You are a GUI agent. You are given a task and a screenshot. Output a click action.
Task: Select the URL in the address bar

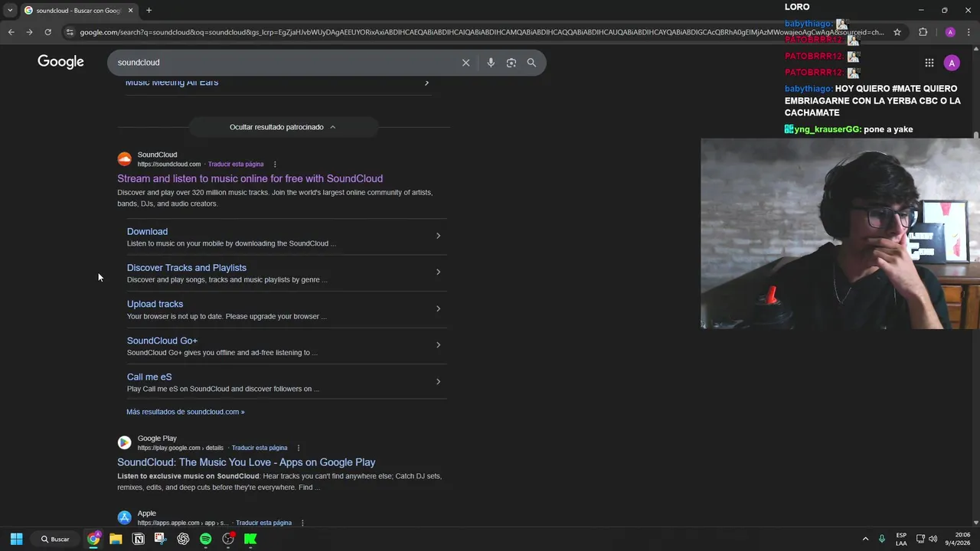(482, 32)
